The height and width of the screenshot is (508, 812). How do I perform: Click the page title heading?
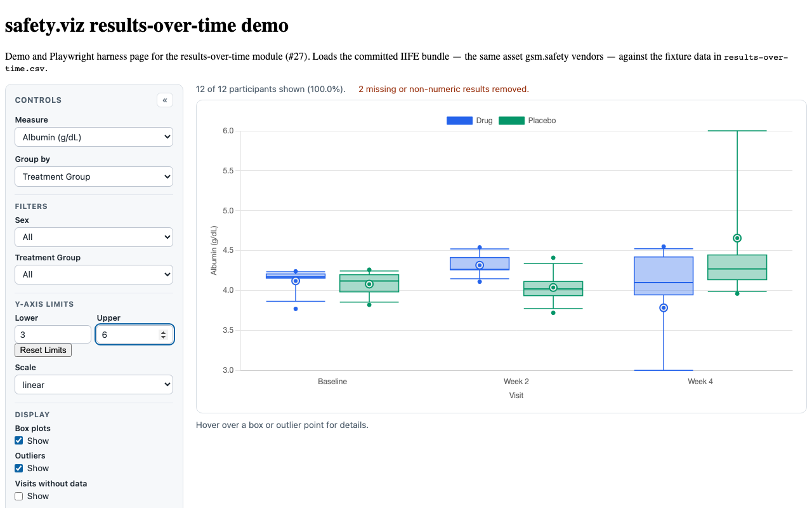point(147,25)
